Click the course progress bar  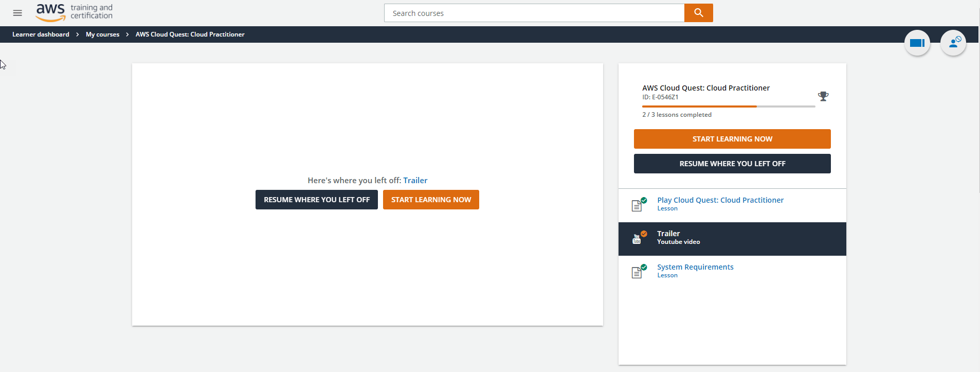point(729,107)
